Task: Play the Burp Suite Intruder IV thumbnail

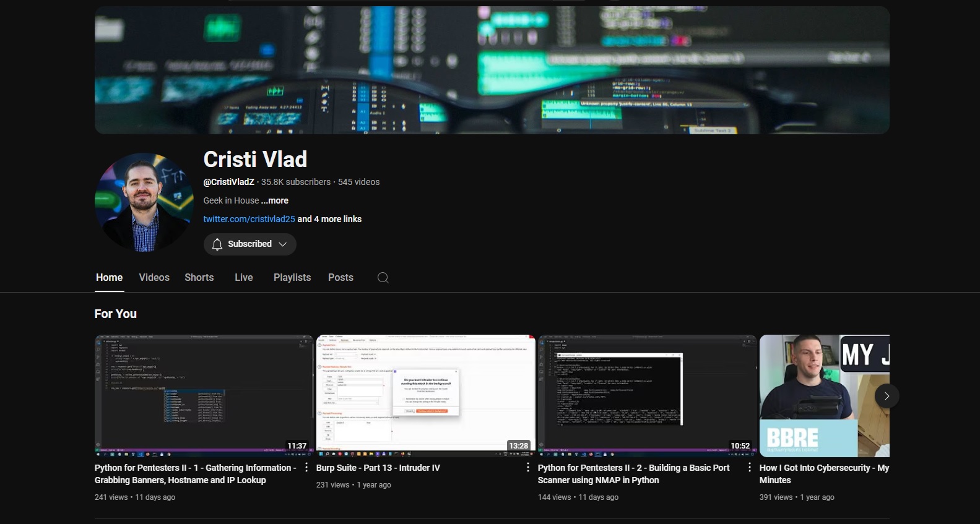Action: (426, 396)
